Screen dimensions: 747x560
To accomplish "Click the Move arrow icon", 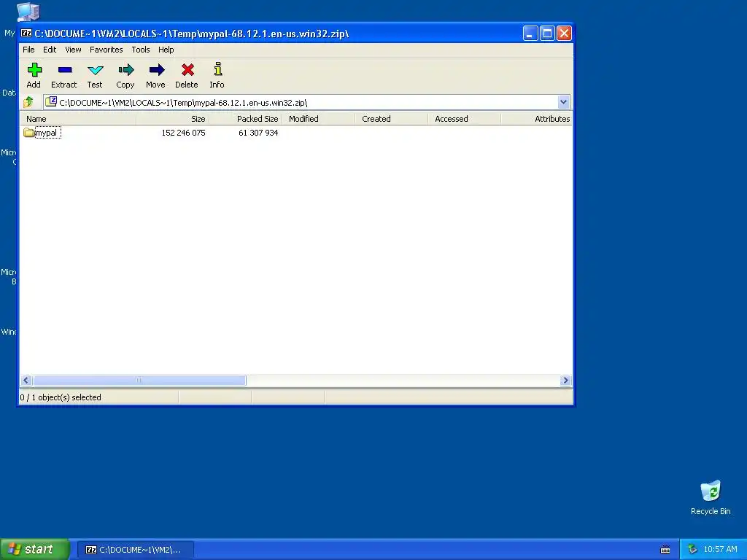I will click(156, 70).
